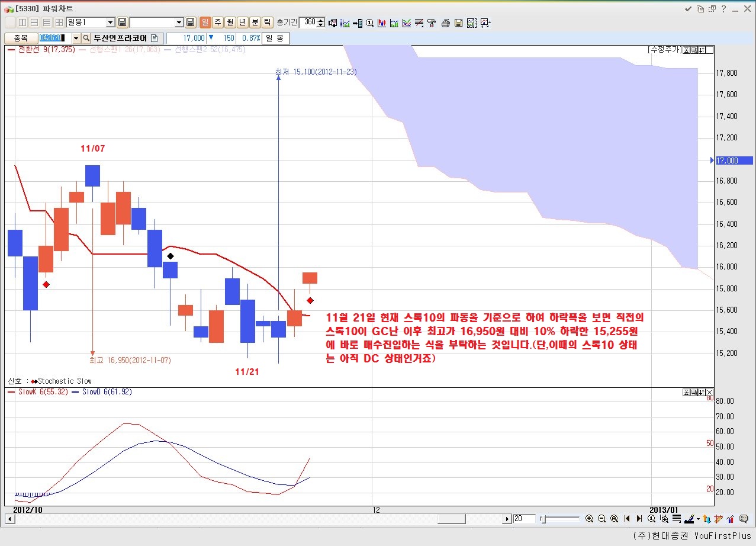This screenshot has height=546, width=756.
Task: Click the printer icon in the chart toolbar
Action: tap(445, 23)
